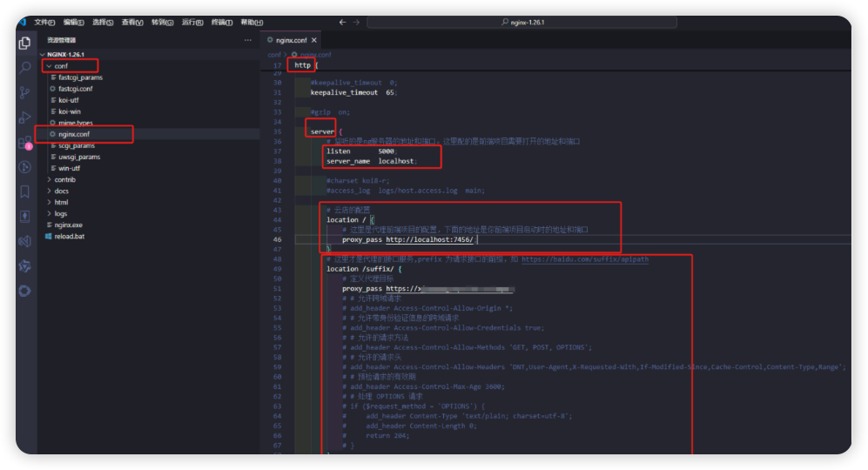Open win-utf file
The width and height of the screenshot is (868, 470).
149,168
